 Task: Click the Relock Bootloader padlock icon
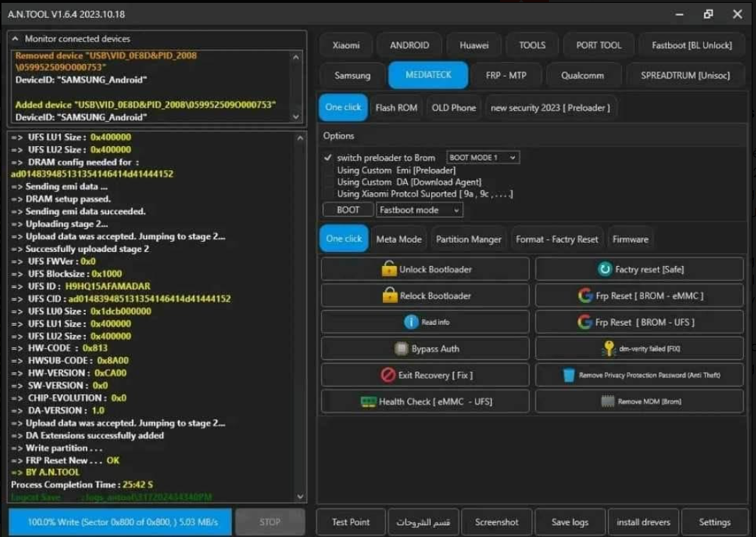coord(389,296)
